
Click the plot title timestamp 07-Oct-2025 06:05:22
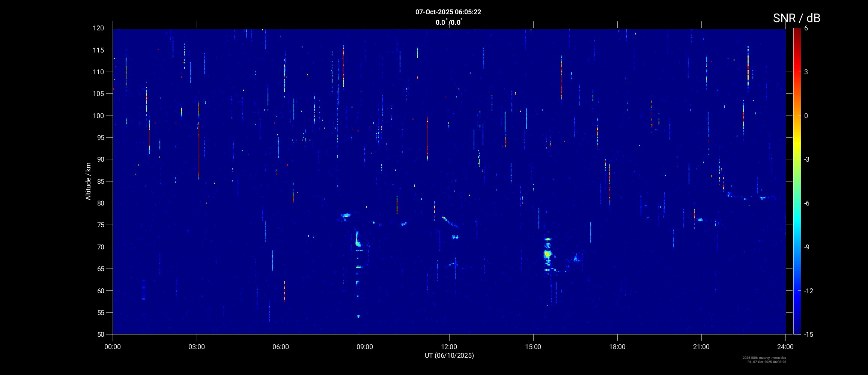[448, 12]
